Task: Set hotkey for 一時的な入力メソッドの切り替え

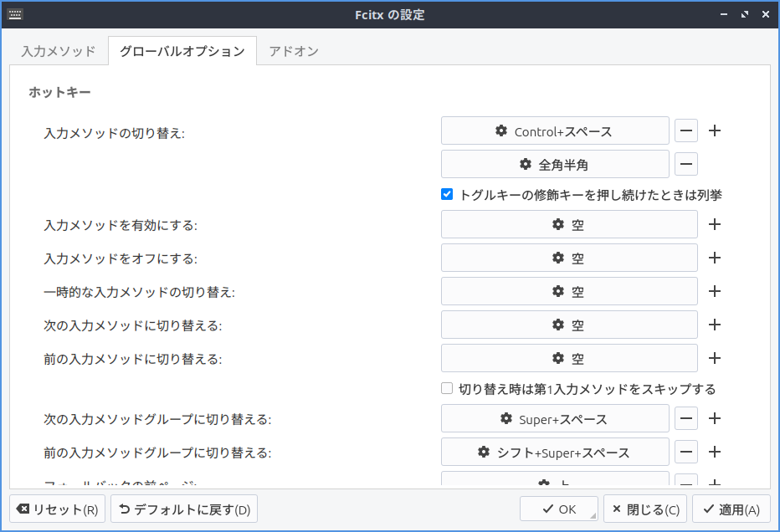Action: click(x=569, y=291)
